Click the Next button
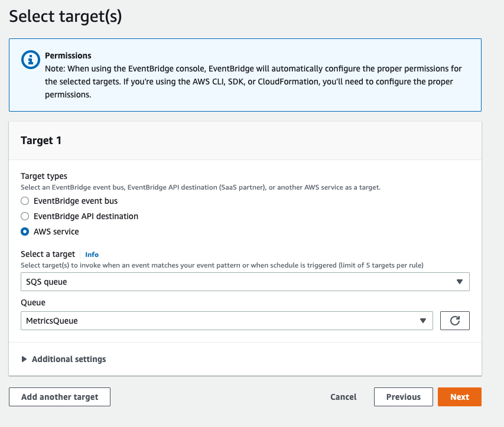 [x=459, y=397]
